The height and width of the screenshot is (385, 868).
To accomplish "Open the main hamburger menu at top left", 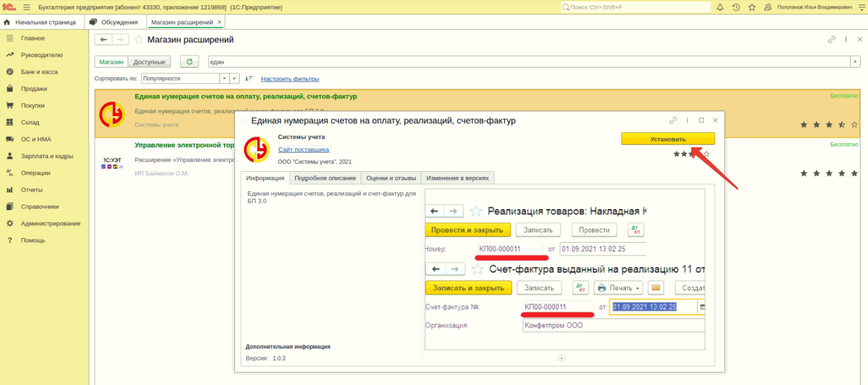I will (26, 7).
